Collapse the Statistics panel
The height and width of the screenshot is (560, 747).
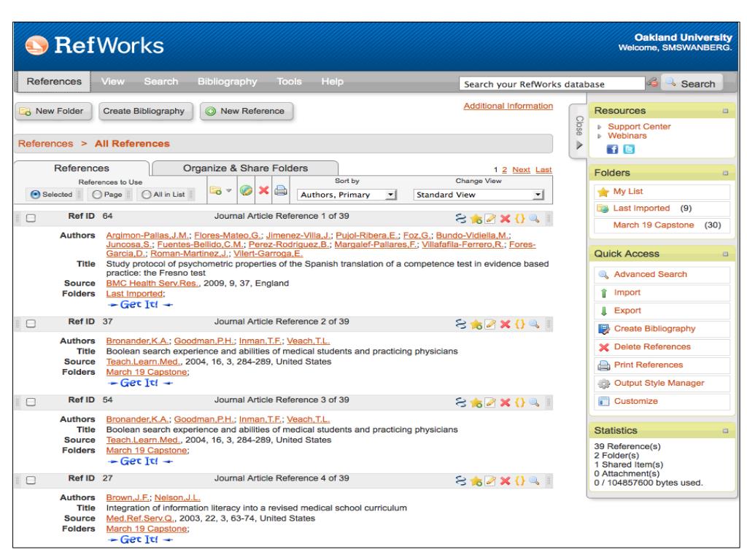pos(725,430)
